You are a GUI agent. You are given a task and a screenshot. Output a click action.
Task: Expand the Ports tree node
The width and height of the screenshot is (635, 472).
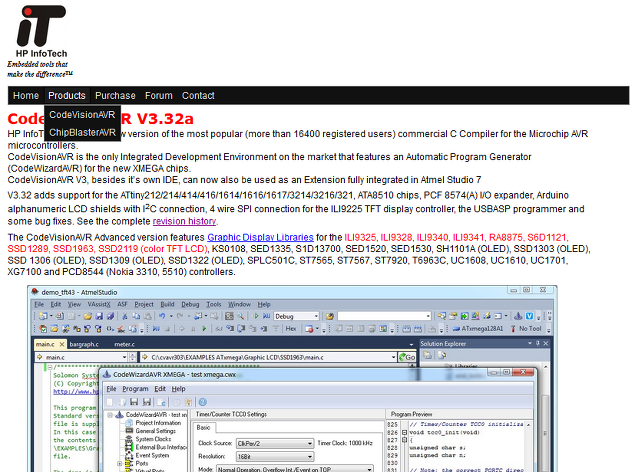point(119,463)
